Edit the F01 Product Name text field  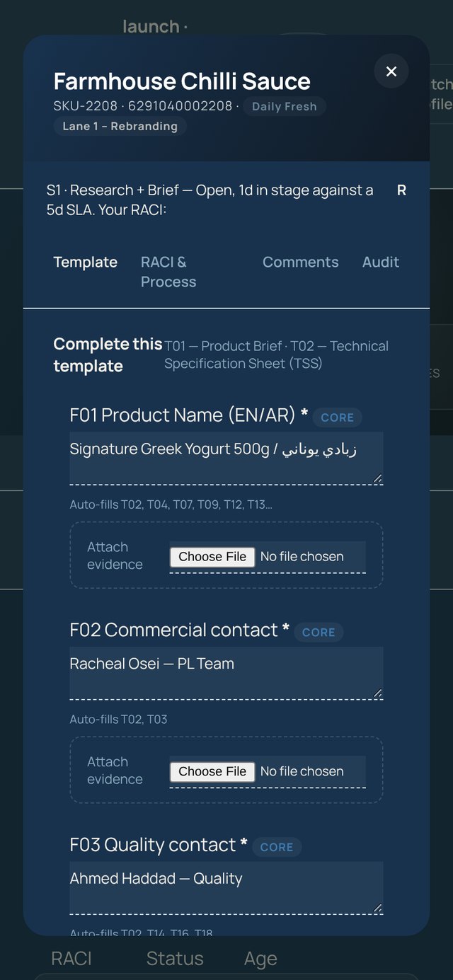click(x=226, y=459)
